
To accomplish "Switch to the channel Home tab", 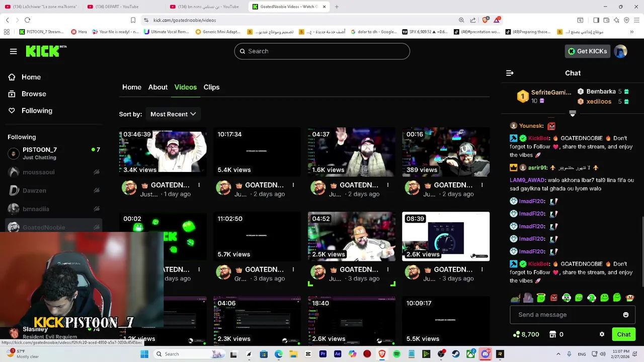I will 132,87.
